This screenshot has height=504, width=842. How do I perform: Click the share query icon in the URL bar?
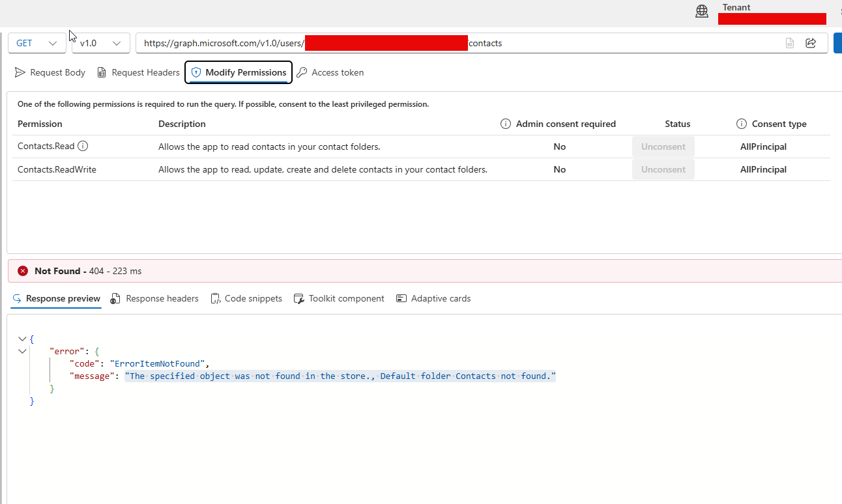[811, 43]
